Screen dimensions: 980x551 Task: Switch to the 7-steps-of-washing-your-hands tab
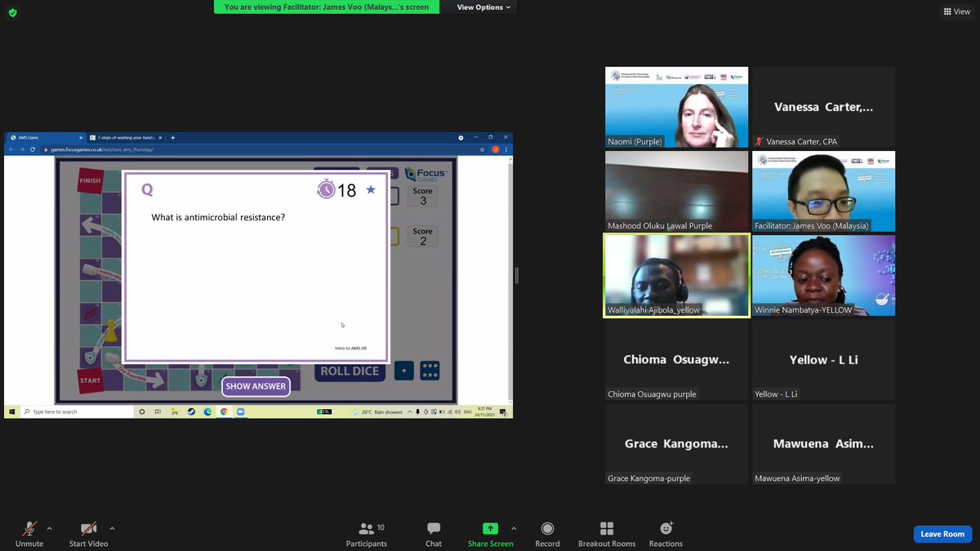pos(124,138)
